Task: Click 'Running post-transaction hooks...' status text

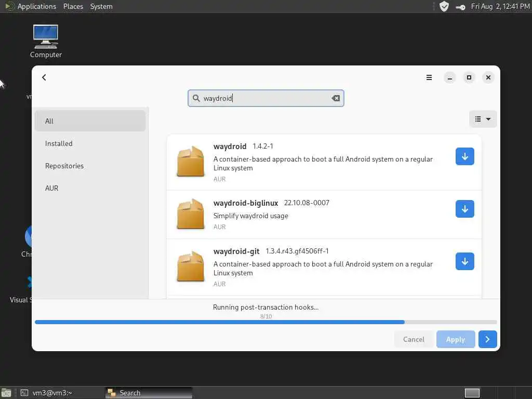Action: click(x=265, y=307)
